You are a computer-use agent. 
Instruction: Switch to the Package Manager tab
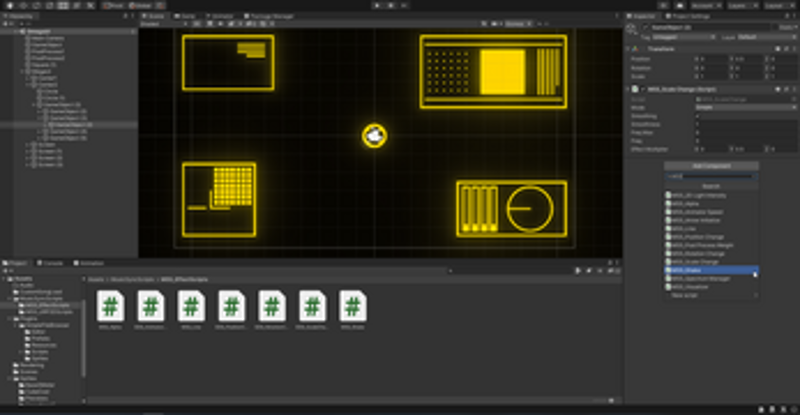pos(268,16)
